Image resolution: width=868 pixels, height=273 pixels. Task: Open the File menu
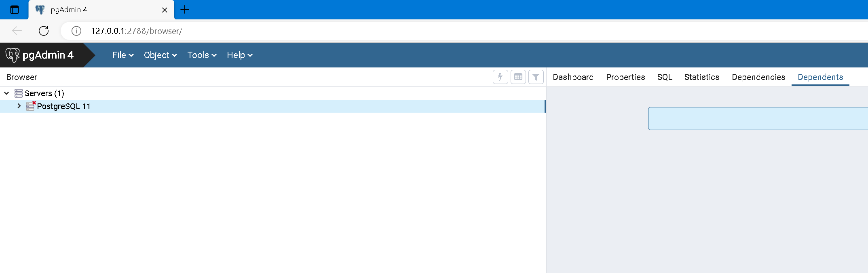click(x=123, y=55)
